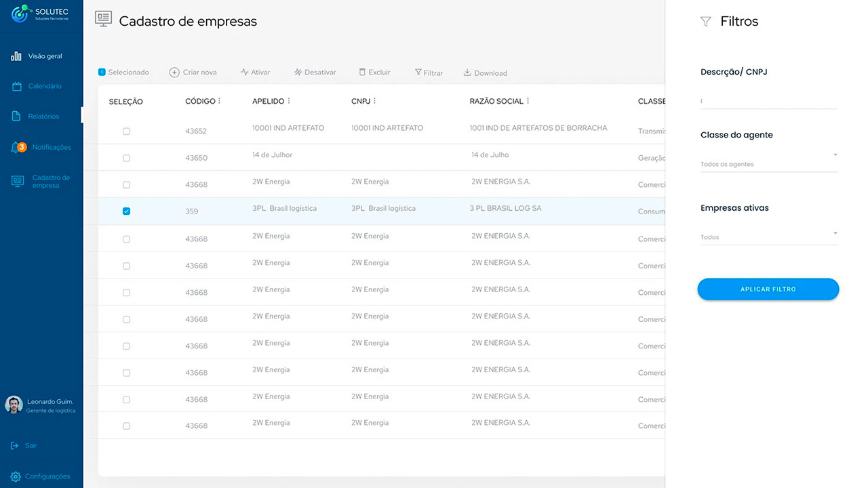Select the 14 de Julhor row checkbox
Image resolution: width=868 pixels, height=488 pixels.
tap(126, 158)
